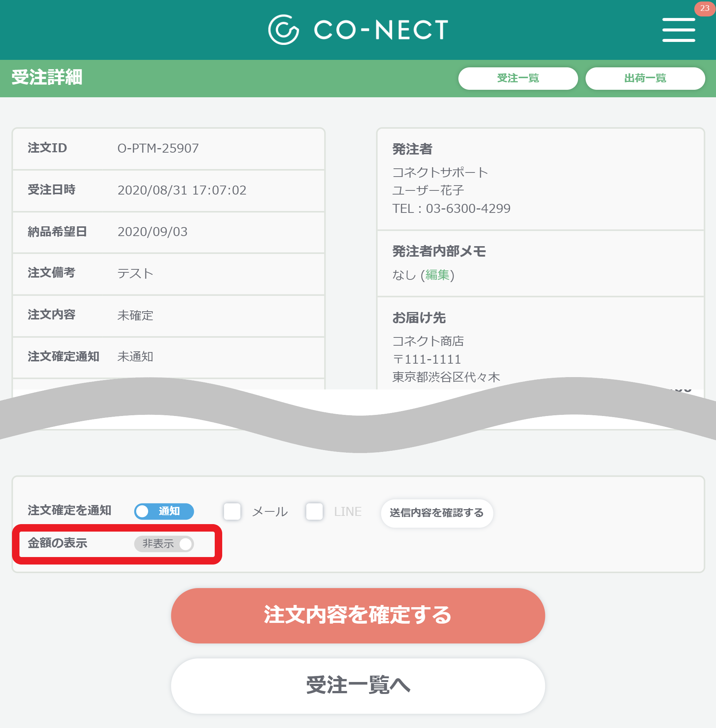Toggle the 金額の表示 switch

coord(164,544)
